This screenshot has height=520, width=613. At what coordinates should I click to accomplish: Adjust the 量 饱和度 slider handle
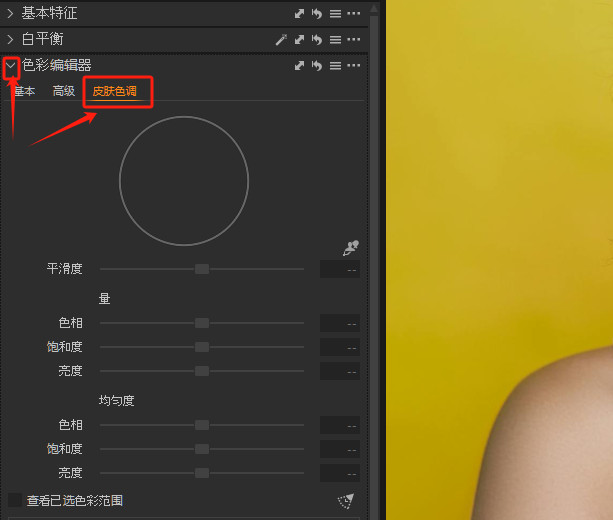[202, 347]
